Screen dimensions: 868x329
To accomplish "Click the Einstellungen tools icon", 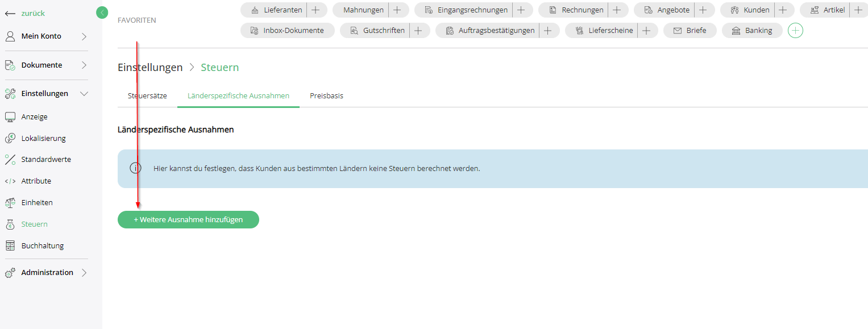I will (x=10, y=94).
